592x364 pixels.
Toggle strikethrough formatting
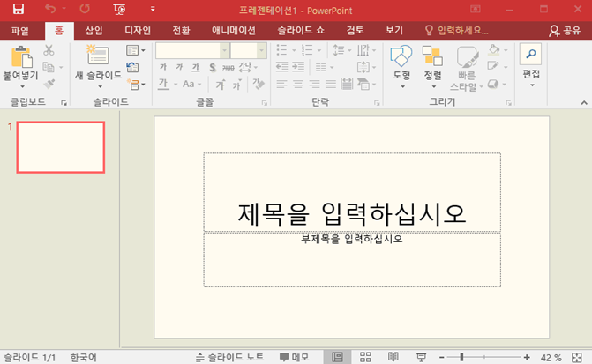228,68
